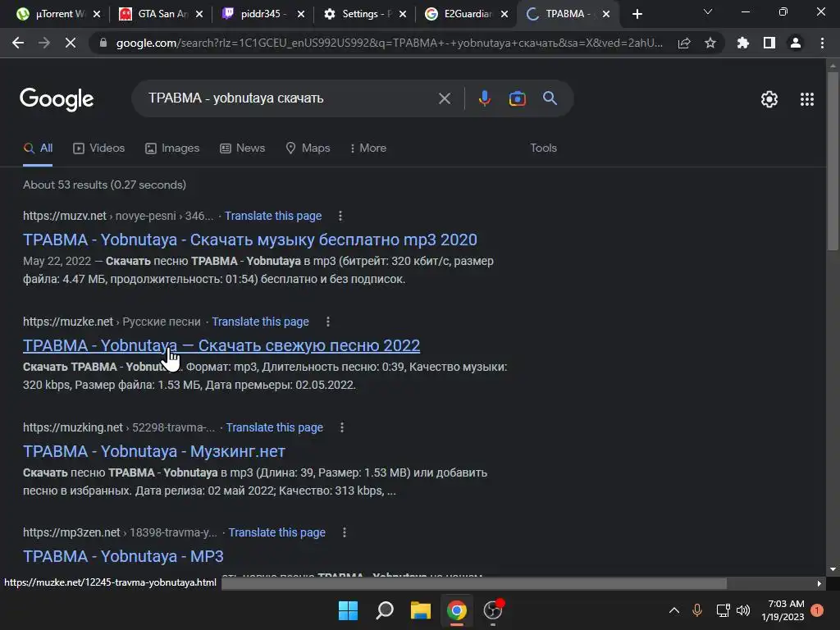The width and height of the screenshot is (840, 630).
Task: Click the tray microphone icon
Action: coord(697,610)
